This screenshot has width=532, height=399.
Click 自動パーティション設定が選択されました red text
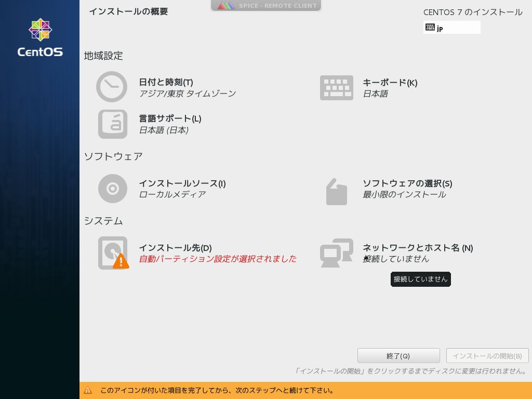(218, 259)
